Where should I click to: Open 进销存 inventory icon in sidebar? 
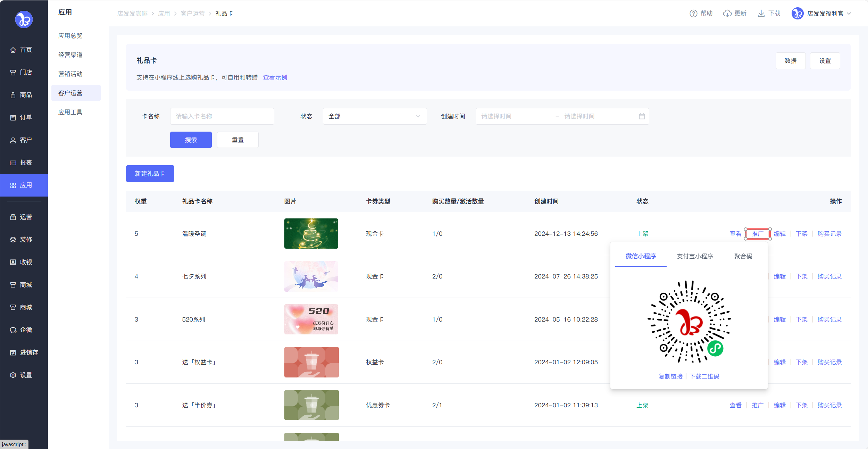click(x=13, y=353)
